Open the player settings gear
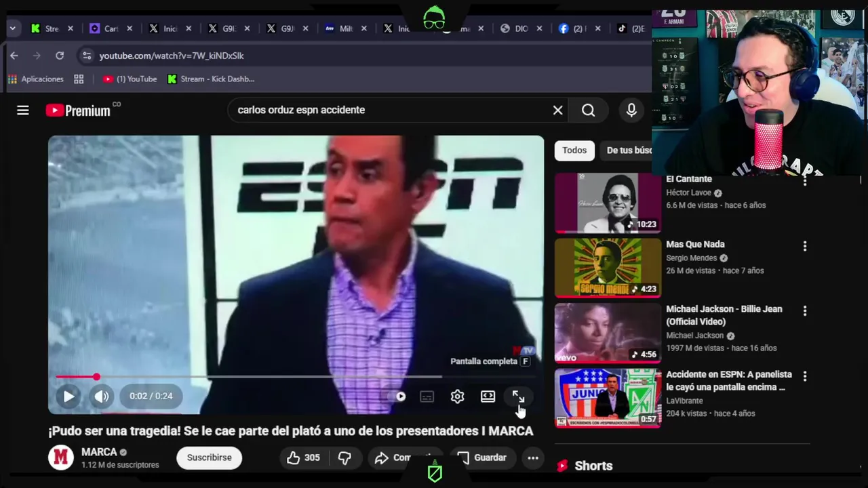 click(x=457, y=396)
